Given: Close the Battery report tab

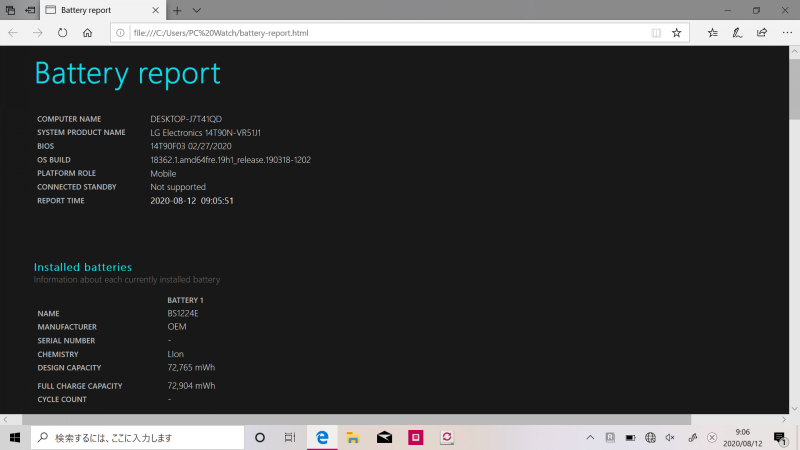Looking at the screenshot, I should pyautogui.click(x=156, y=10).
